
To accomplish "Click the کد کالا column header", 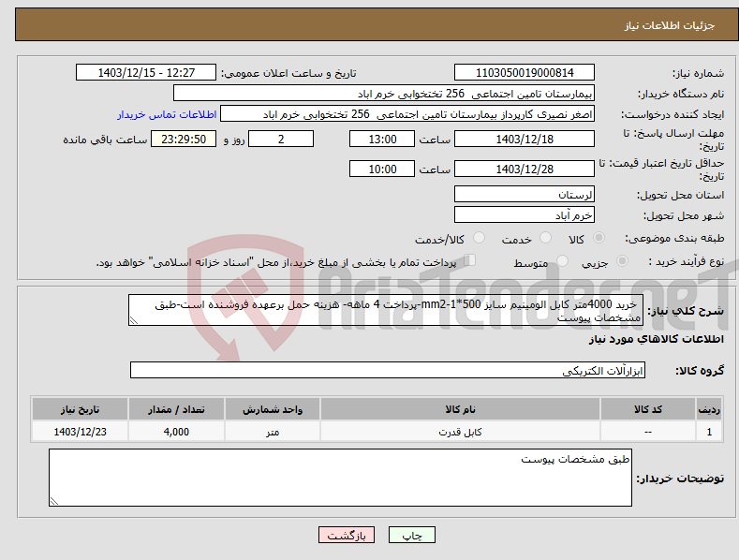I will point(648,409).
